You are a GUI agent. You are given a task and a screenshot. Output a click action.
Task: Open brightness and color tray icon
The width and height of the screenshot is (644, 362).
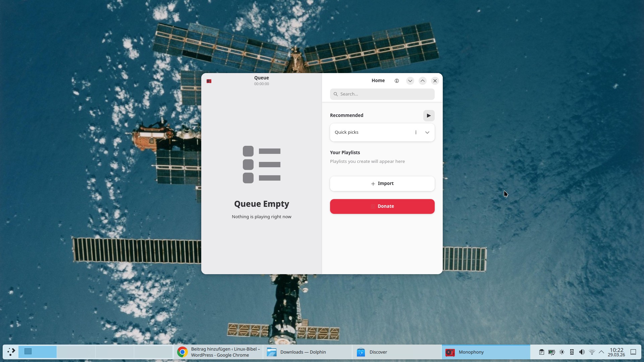[x=562, y=352]
